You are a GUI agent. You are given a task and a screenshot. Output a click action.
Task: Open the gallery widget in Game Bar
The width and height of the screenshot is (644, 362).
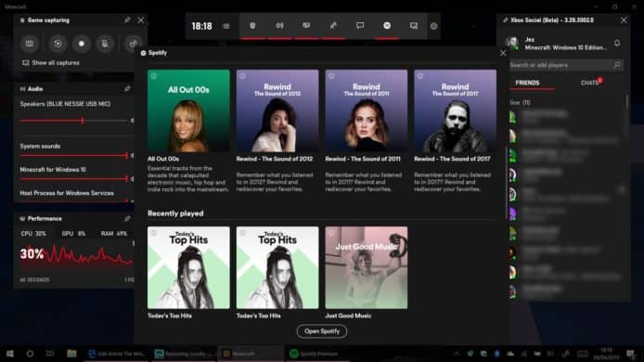(414, 25)
